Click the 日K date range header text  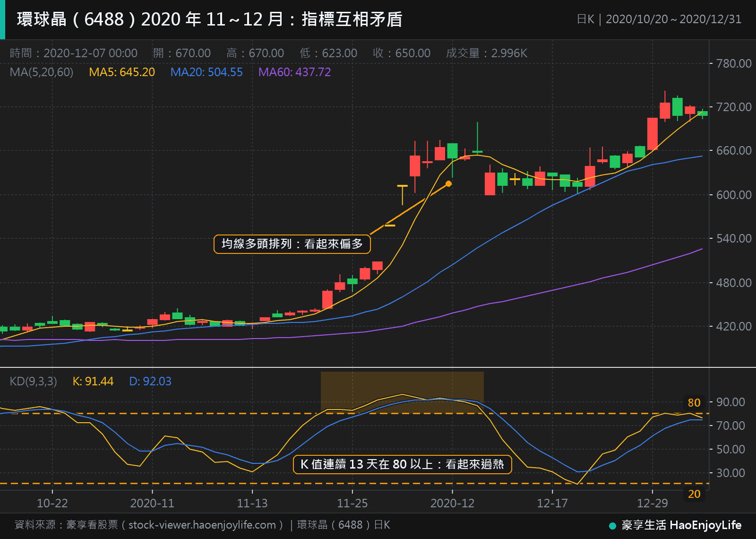659,19
